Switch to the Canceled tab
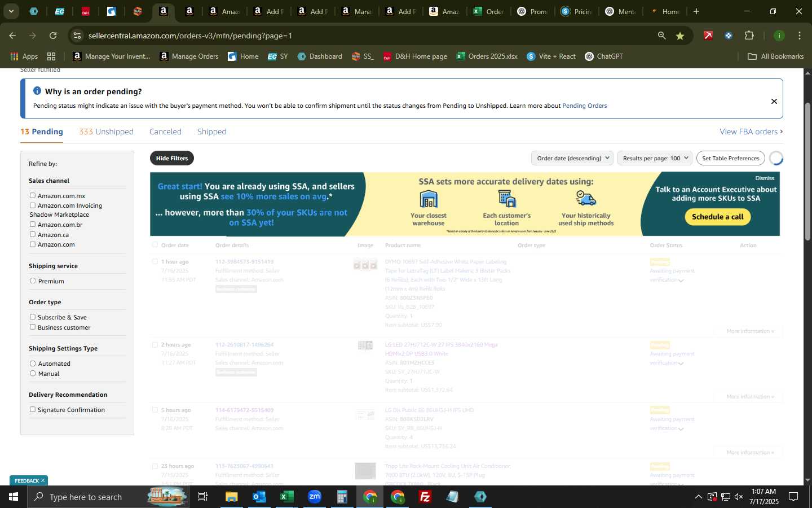Viewport: 812px width, 508px height. pos(165,132)
